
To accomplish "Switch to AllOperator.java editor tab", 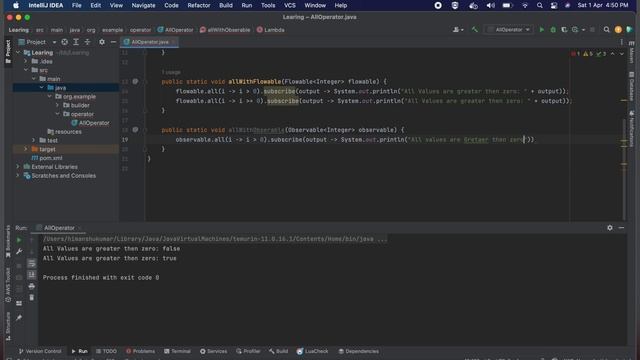I will click(x=149, y=42).
